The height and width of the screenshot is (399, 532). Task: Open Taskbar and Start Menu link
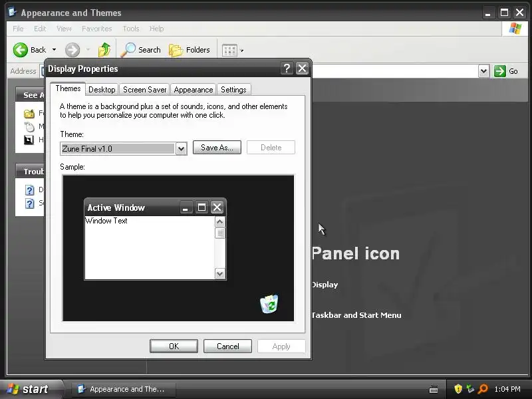356,315
